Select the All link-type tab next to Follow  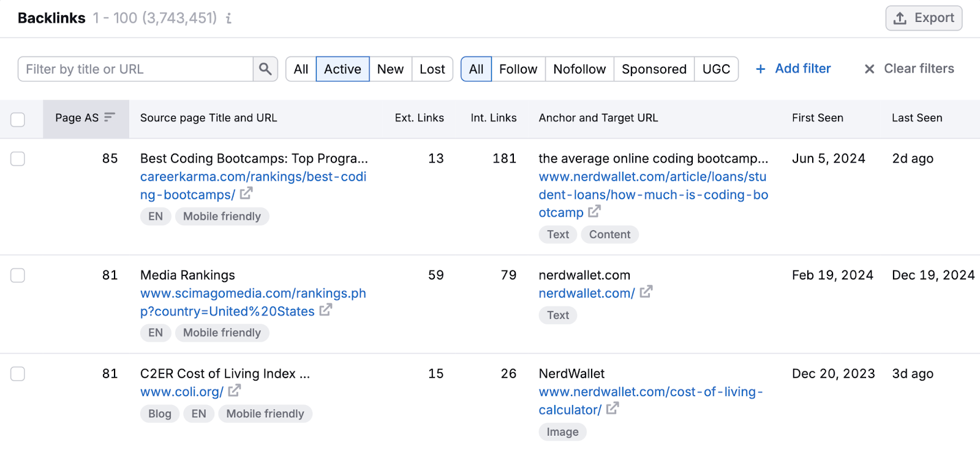(x=476, y=69)
